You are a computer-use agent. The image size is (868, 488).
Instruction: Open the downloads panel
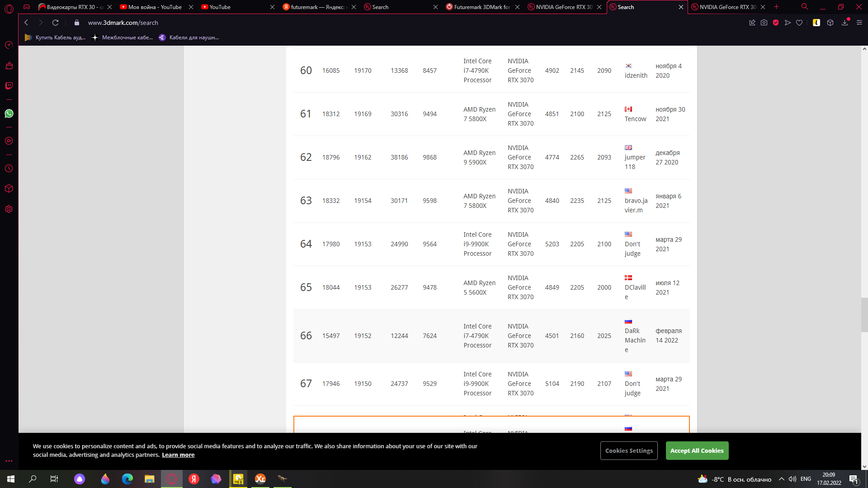(844, 23)
